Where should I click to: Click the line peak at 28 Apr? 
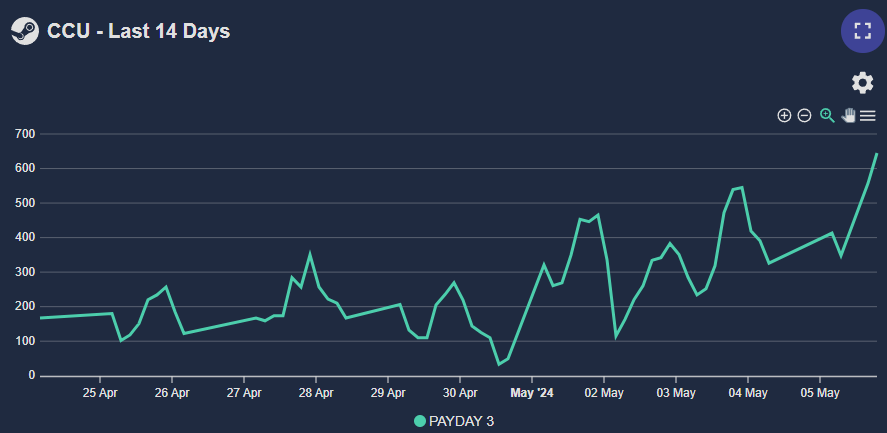[309, 254]
